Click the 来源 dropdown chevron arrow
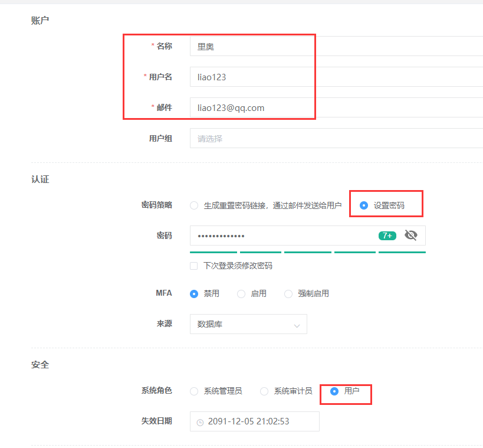Screen dimensions: 483x448 pos(297,324)
